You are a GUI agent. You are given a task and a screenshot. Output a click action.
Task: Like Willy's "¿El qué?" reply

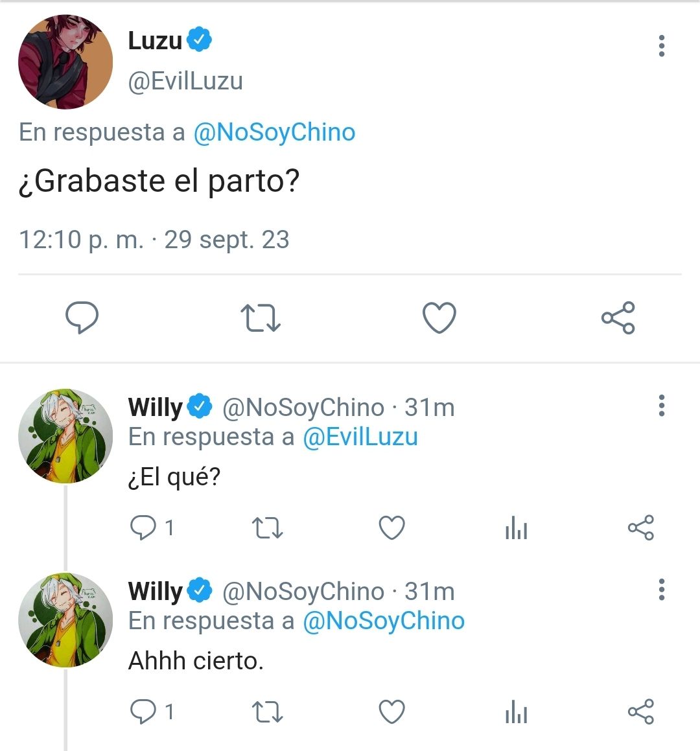coord(392,527)
